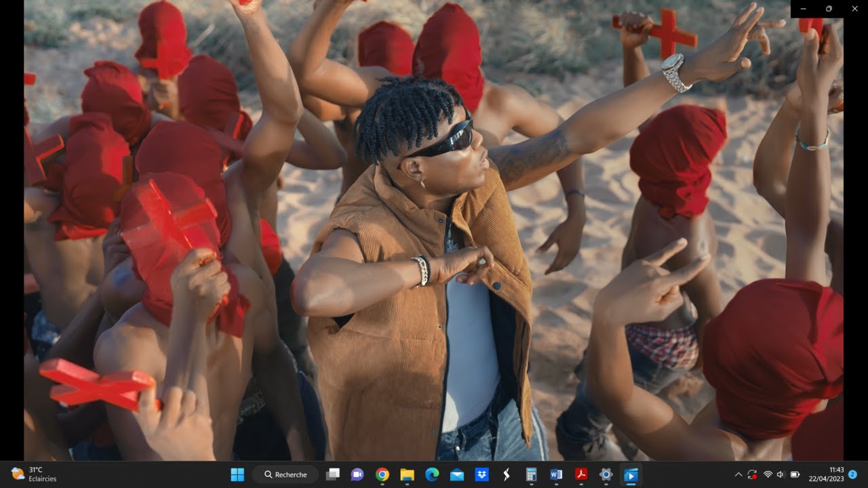Open the weather widget showing 31°C

click(34, 474)
